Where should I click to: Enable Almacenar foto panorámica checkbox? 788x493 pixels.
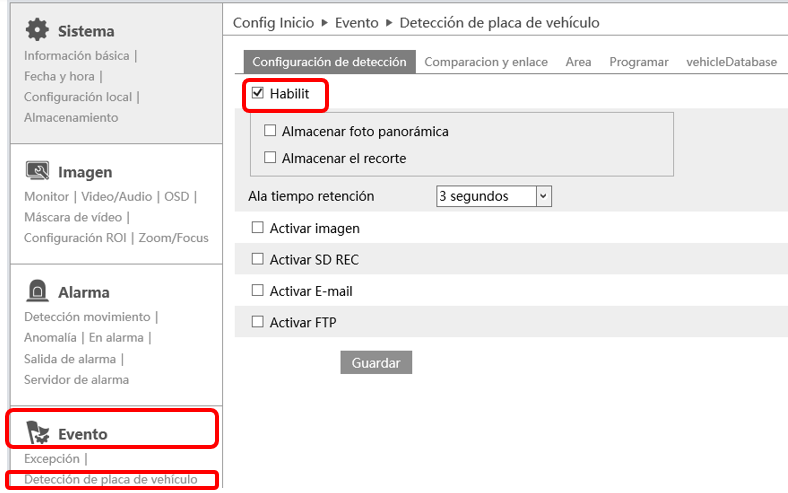(270, 131)
